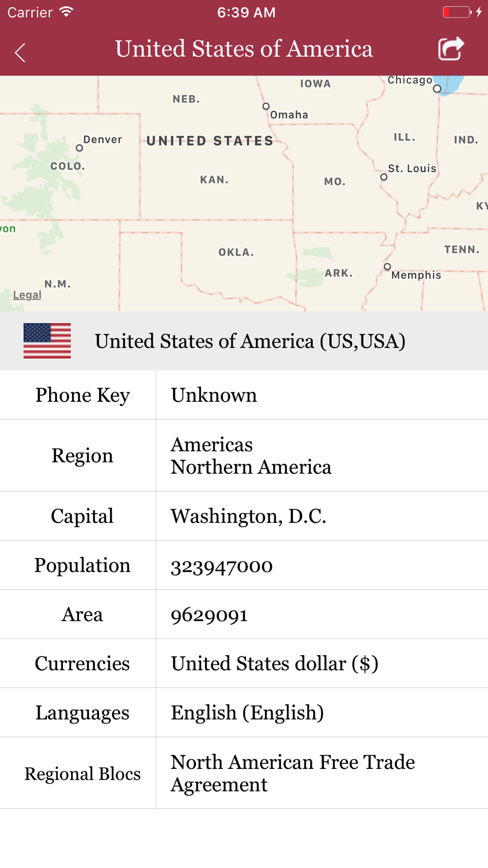This screenshot has width=488, height=868.
Task: Tap the population value 323947000
Action: [x=222, y=566]
